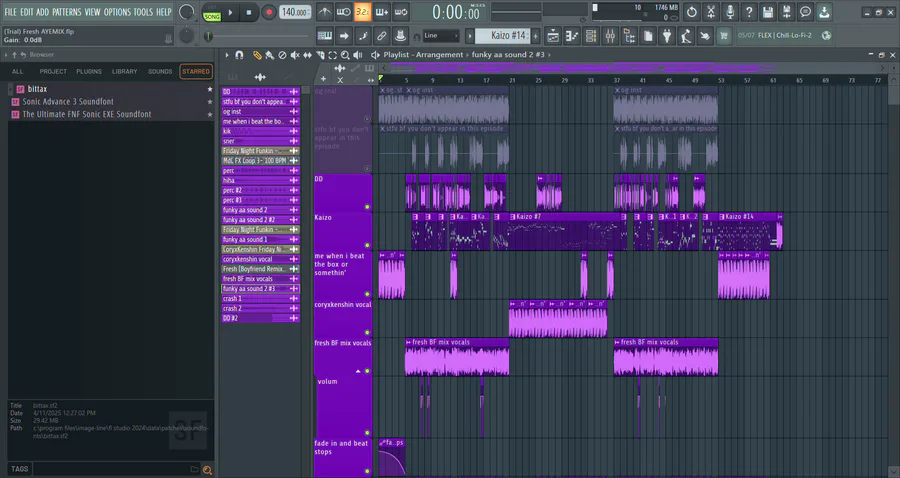Toggle multilink to controllers stamp icon
900x478 pixels.
pos(400,36)
